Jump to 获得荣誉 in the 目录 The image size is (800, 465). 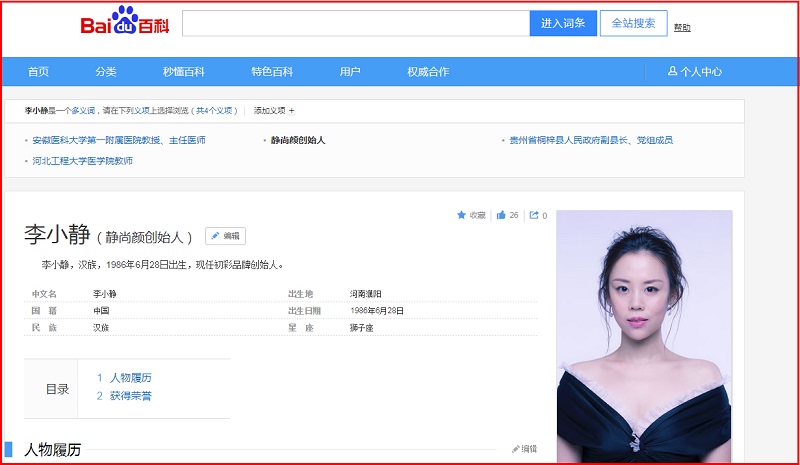click(x=131, y=396)
